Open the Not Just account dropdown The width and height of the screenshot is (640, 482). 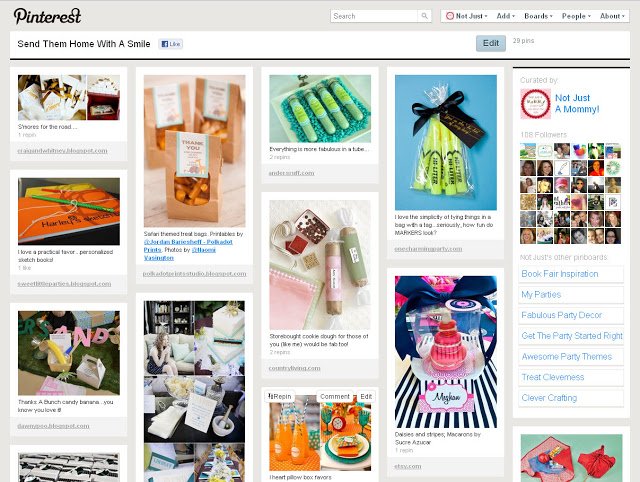467,16
